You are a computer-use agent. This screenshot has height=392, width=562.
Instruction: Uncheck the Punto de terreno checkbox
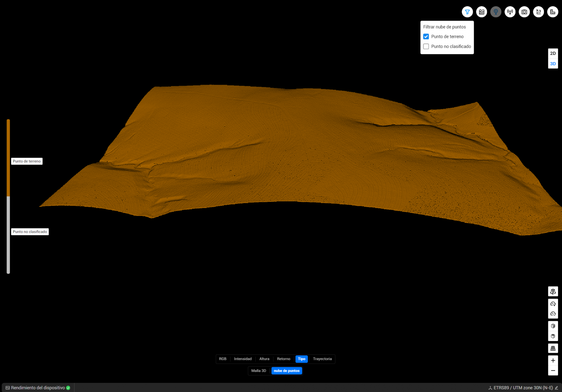click(426, 37)
